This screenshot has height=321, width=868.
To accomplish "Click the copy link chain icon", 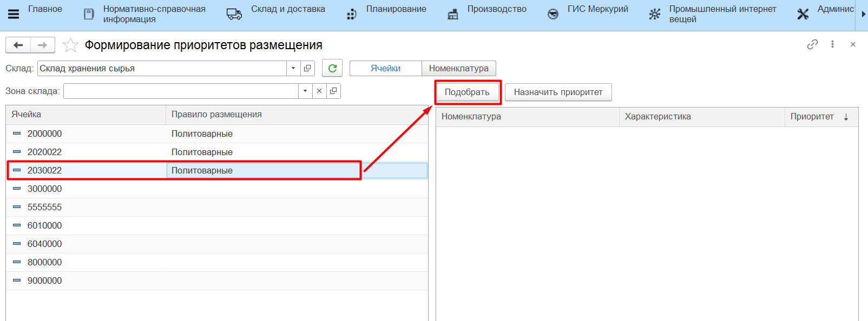I will pos(812,45).
